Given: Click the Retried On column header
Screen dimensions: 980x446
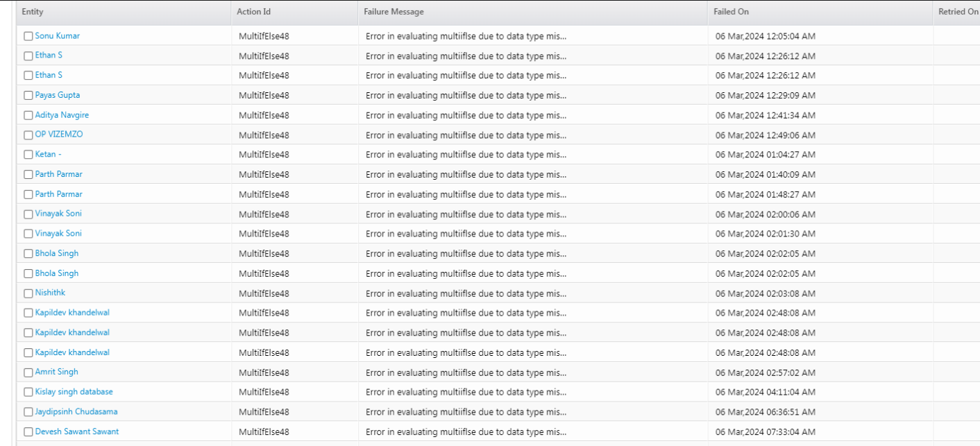Looking at the screenshot, I should point(958,12).
